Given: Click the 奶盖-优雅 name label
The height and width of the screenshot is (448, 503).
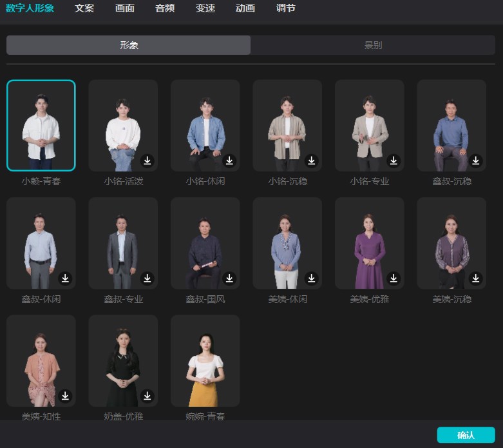Looking at the screenshot, I should (123, 416).
